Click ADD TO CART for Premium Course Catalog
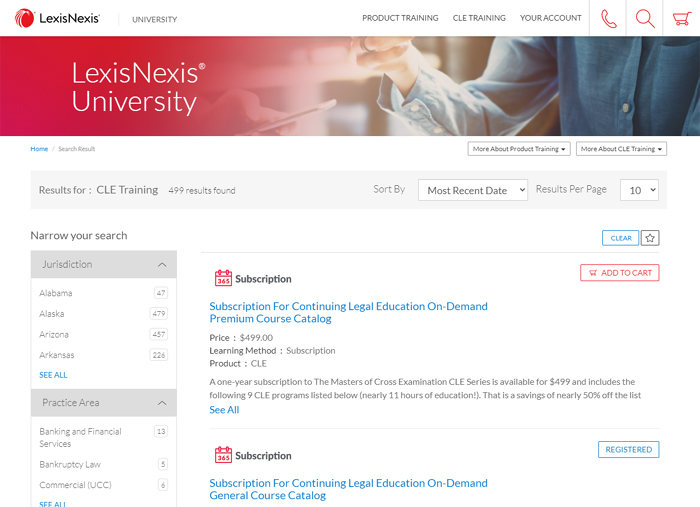Viewport: 700px width, 507px height. [620, 273]
